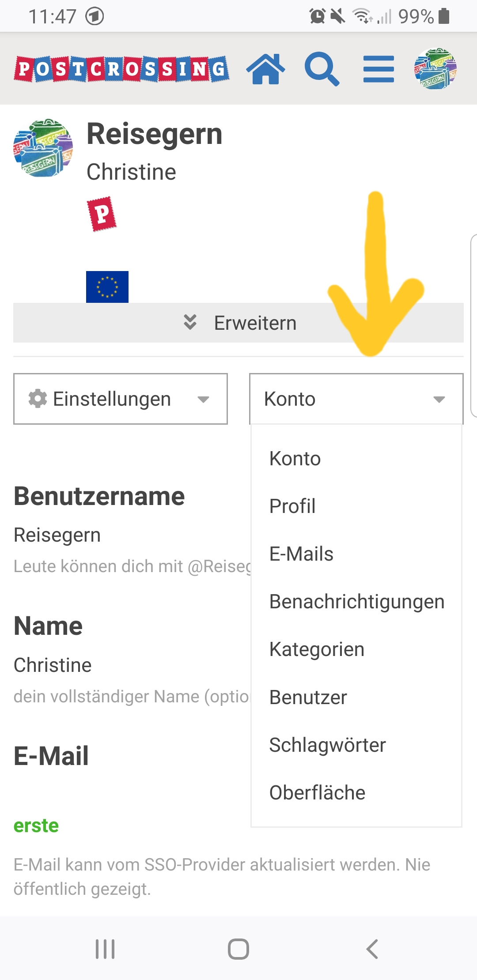Screen dimensions: 477x980
Task: Click the red P stamp badge
Action: click(x=102, y=214)
